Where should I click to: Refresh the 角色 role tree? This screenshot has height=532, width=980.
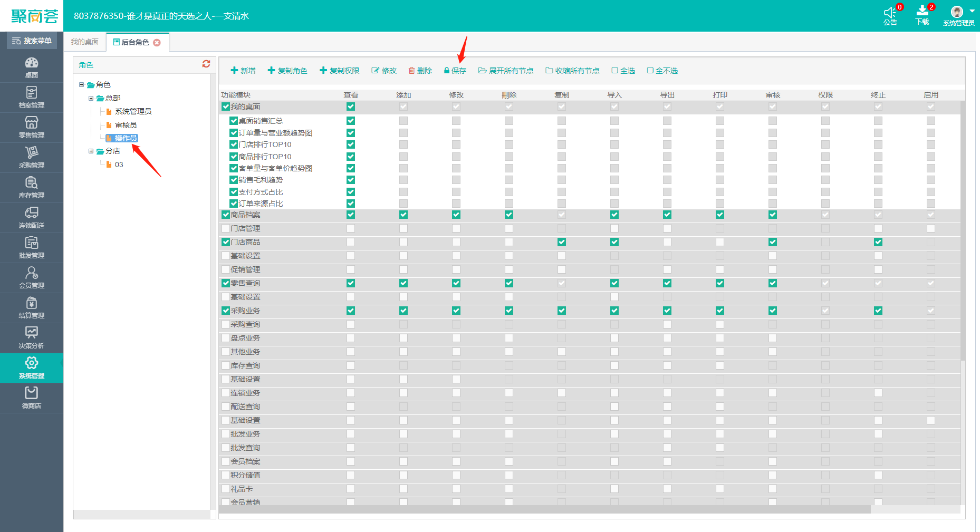(x=206, y=64)
